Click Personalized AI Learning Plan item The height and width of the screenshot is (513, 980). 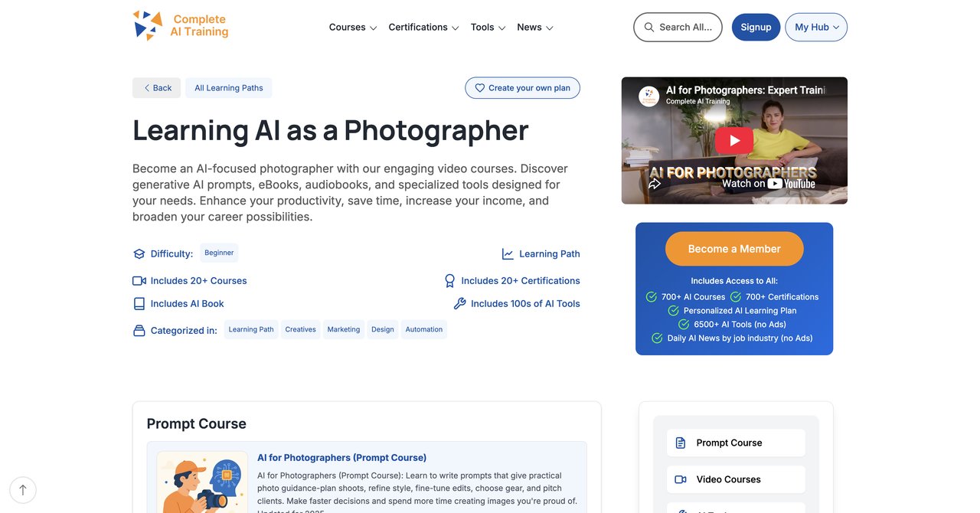click(733, 311)
